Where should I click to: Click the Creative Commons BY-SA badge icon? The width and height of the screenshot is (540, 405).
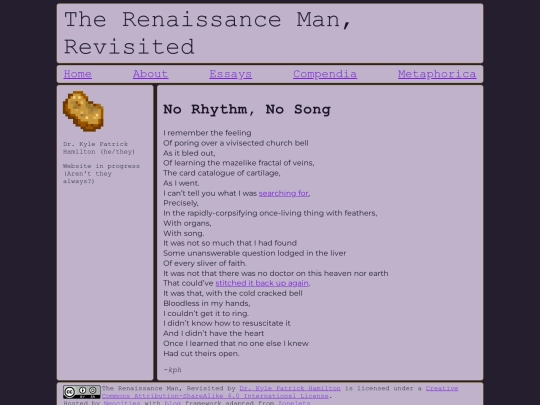coord(82,392)
